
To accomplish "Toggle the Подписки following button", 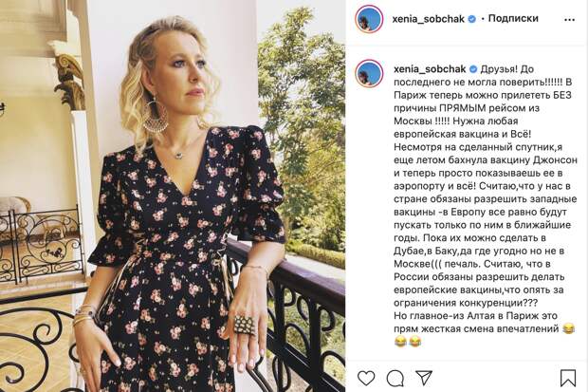I will 513,18.
